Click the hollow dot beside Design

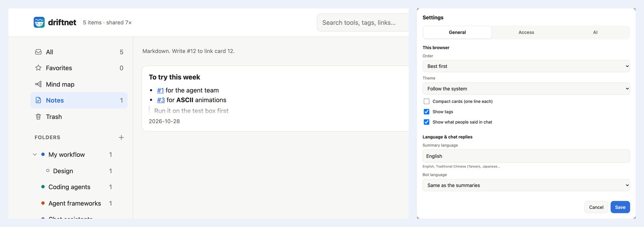[x=48, y=171]
